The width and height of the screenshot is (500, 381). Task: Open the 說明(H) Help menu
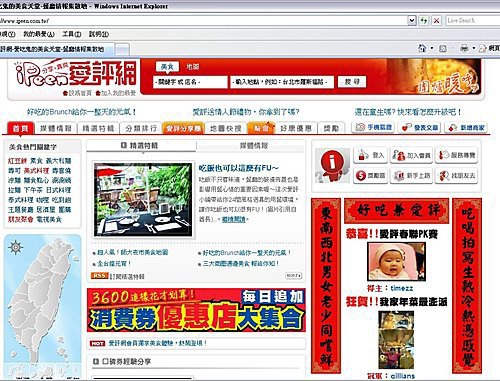(x=99, y=34)
